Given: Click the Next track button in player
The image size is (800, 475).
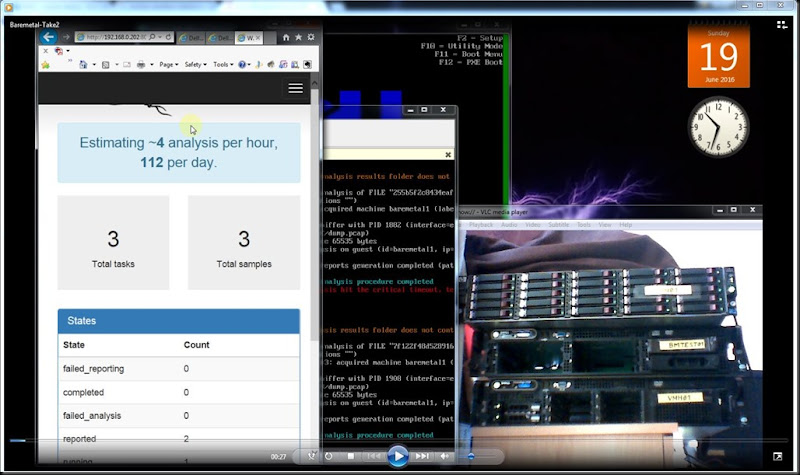Looking at the screenshot, I should point(422,456).
